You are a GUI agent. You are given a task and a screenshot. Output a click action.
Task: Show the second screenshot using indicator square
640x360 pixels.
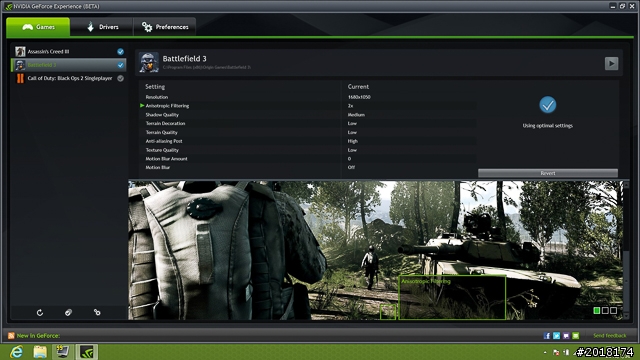(605, 311)
